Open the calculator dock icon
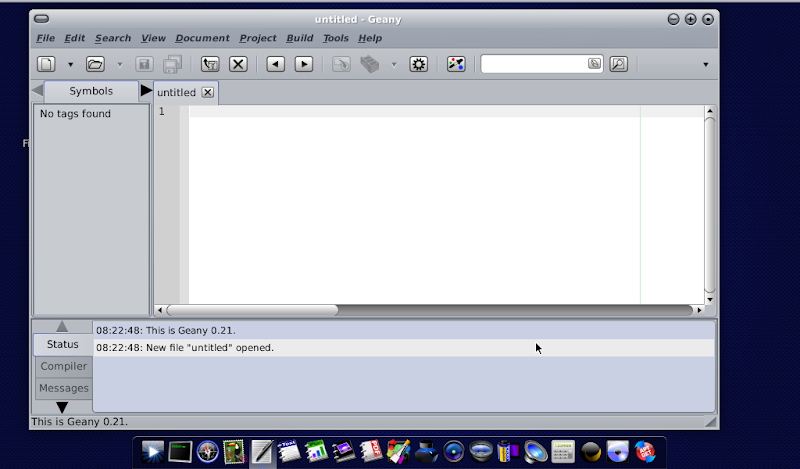 [563, 452]
